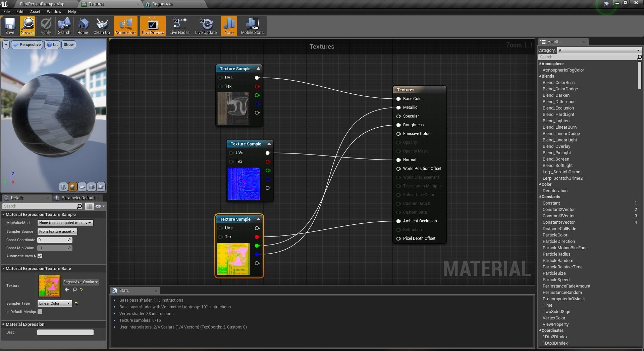
Task: Click the Emissive Color input pin
Action: 399,134
